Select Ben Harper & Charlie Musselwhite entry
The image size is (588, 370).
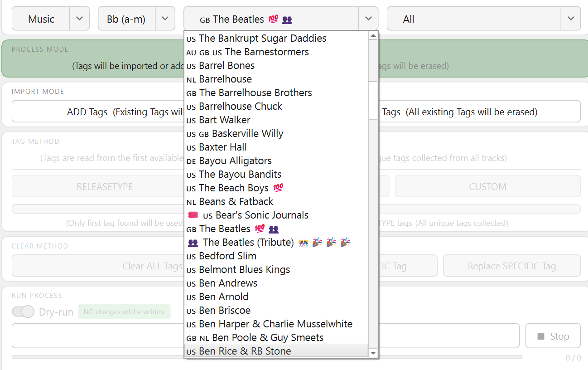[x=275, y=324]
